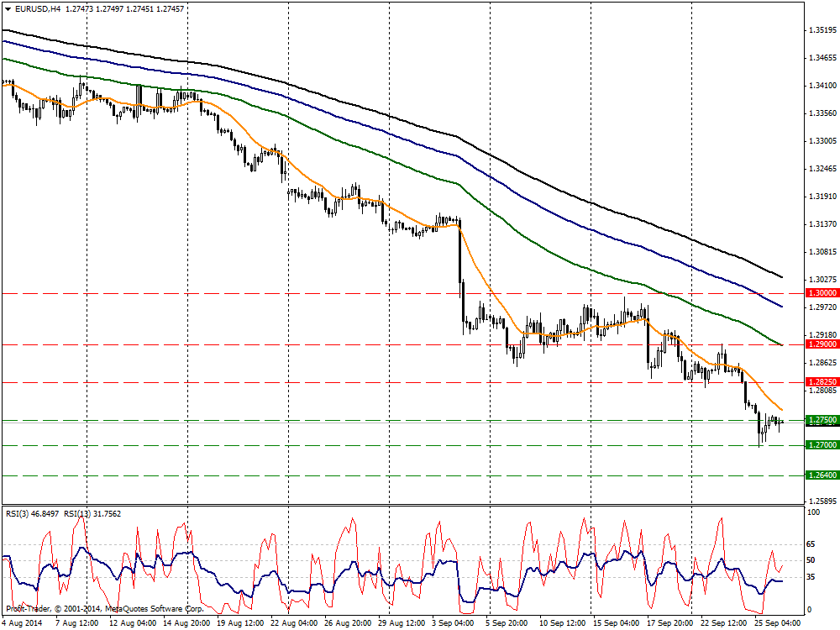840x630 pixels.
Task: Click the green 1.27000 support label
Action: coord(820,444)
